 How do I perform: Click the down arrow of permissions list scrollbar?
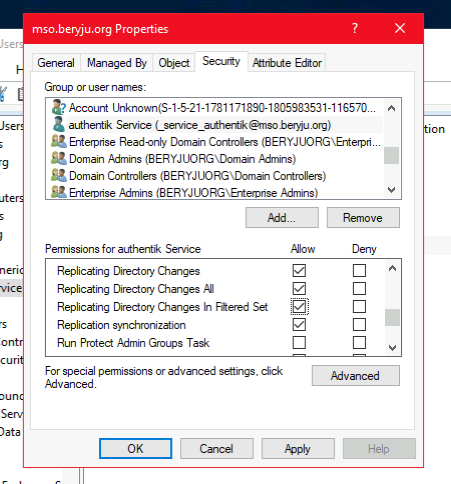(393, 348)
